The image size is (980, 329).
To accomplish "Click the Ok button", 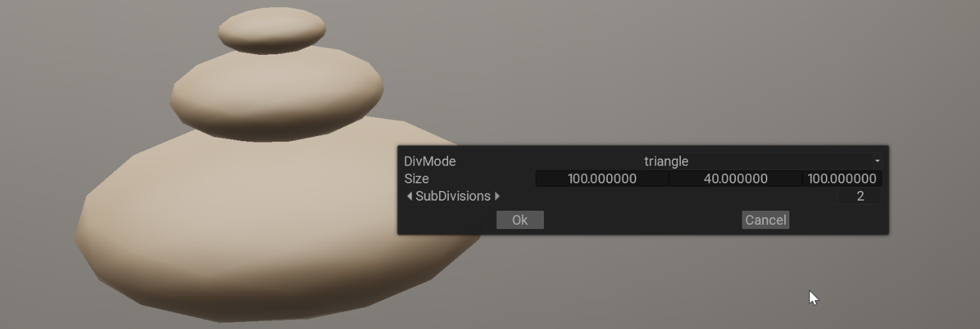I will click(520, 220).
